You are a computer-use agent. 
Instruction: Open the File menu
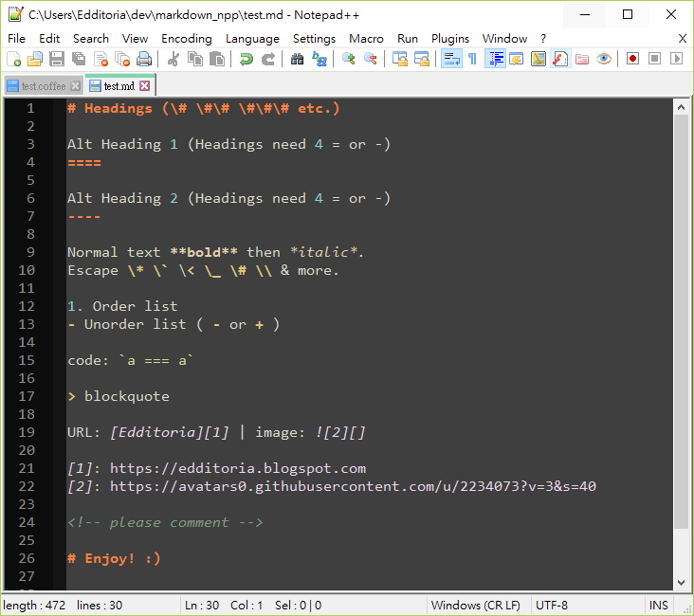(16, 39)
